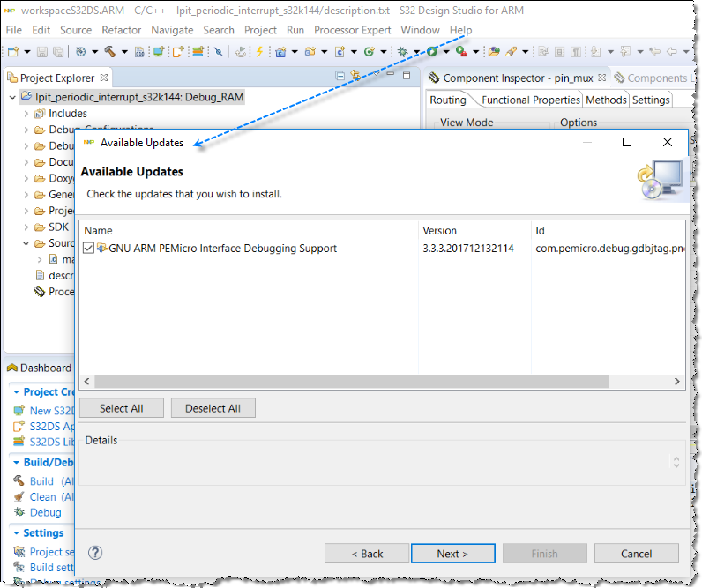Click the flashlight Search icon
The height and width of the screenshot is (588, 702).
[511, 52]
